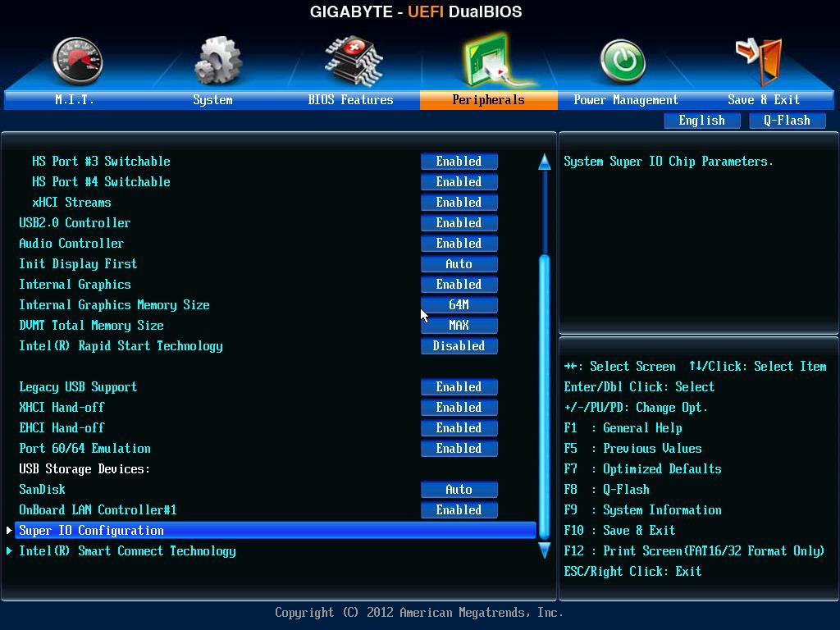840x630 pixels.
Task: Select the Peripherals tab
Action: (x=489, y=99)
